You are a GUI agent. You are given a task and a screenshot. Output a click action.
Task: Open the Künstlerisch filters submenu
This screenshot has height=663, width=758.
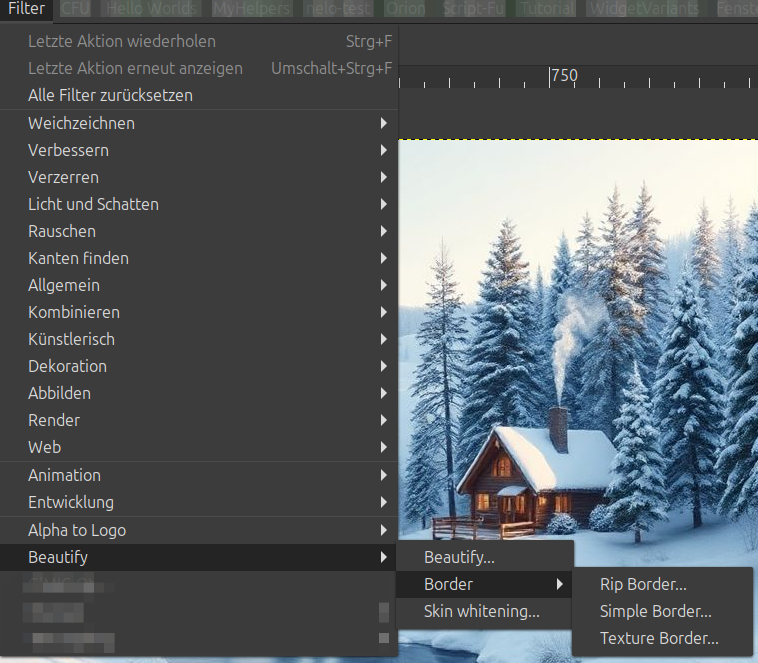pyautogui.click(x=71, y=339)
